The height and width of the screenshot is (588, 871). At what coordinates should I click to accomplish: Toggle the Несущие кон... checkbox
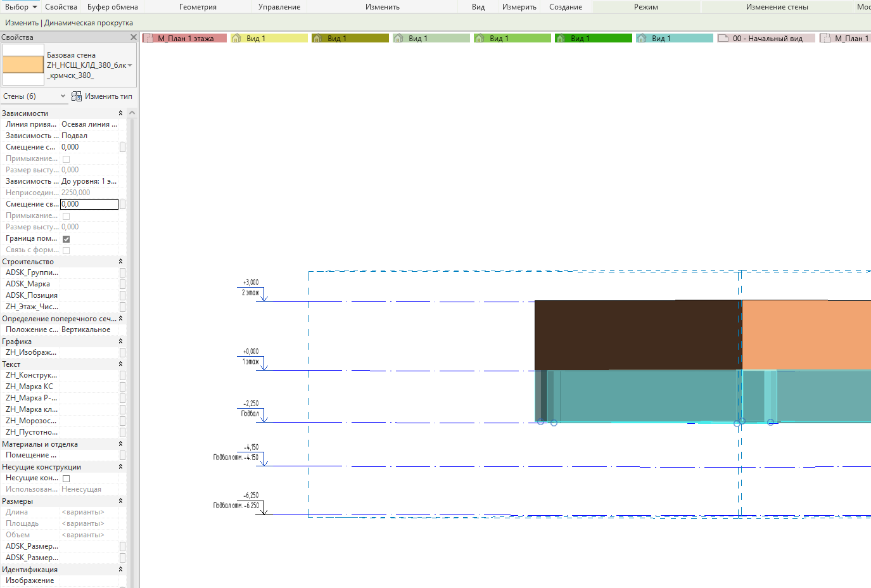[66, 478]
